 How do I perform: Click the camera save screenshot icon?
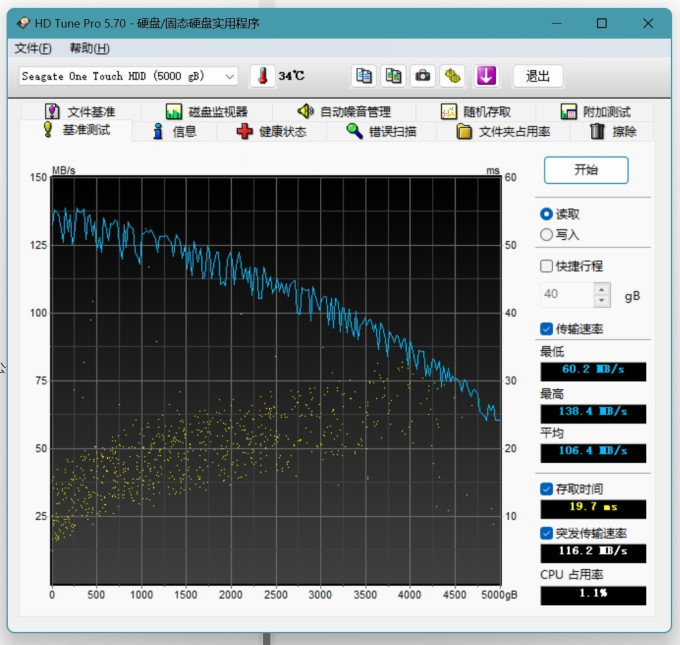tap(423, 76)
